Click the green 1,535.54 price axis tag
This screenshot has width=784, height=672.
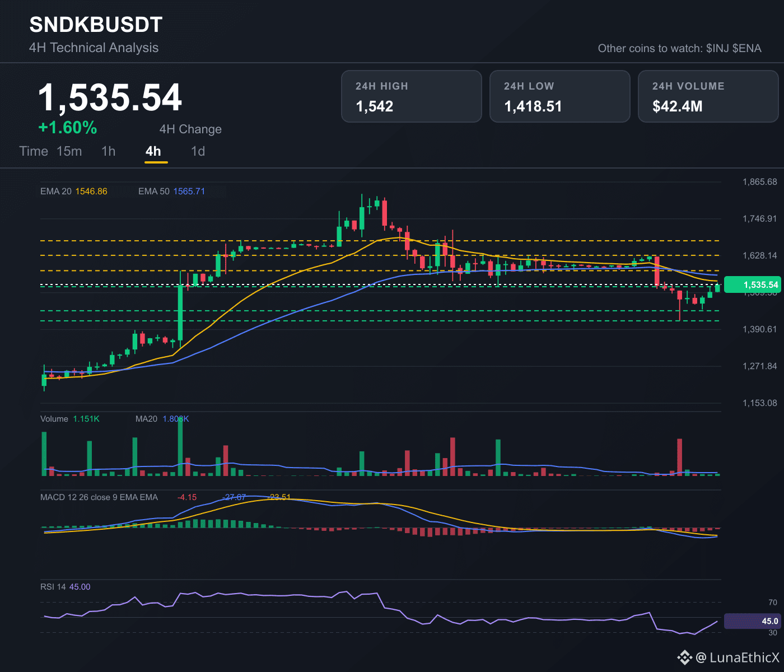[753, 285]
